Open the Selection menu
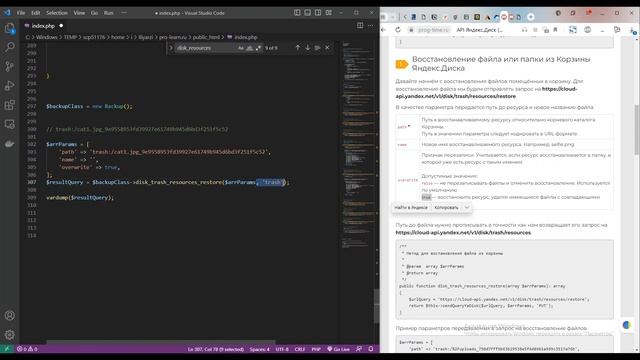The width and height of the screenshot is (640, 360). click(x=57, y=13)
